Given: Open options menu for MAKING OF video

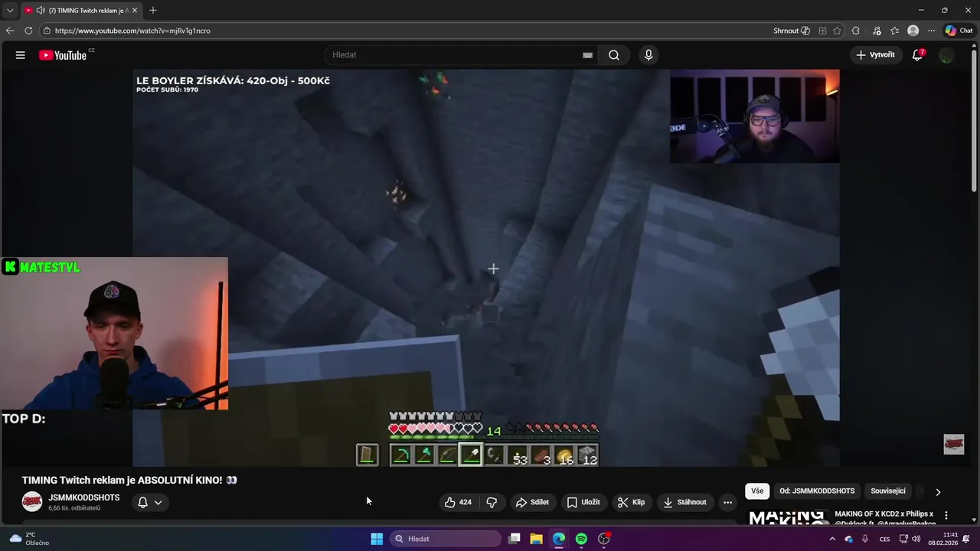Looking at the screenshot, I should click(x=946, y=516).
